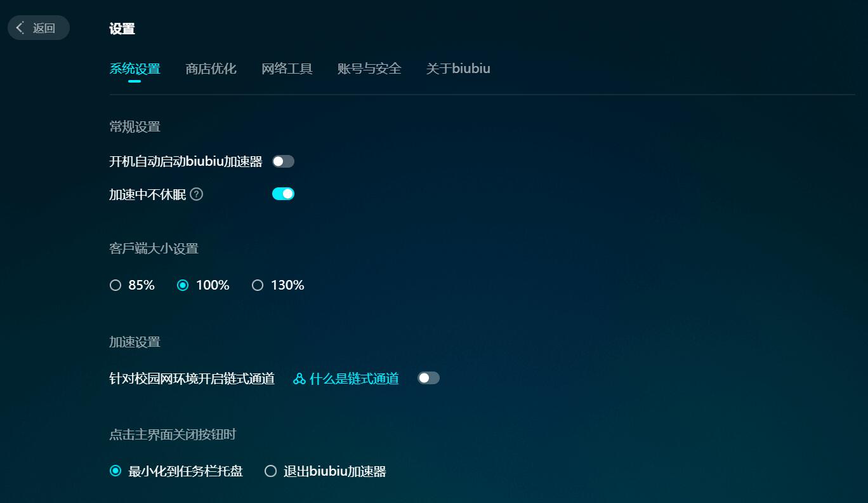Select 最小化到任务栏托盘 option
This screenshot has width=868, height=503.
click(176, 471)
